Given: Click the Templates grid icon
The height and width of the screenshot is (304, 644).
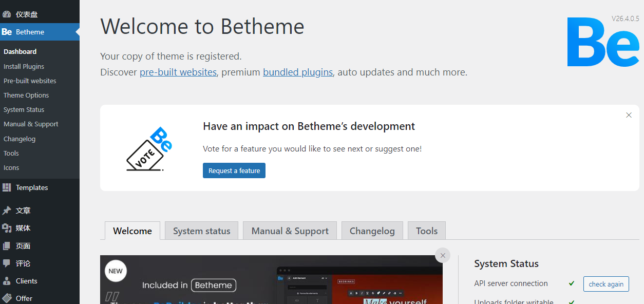Looking at the screenshot, I should pyautogui.click(x=7, y=187).
